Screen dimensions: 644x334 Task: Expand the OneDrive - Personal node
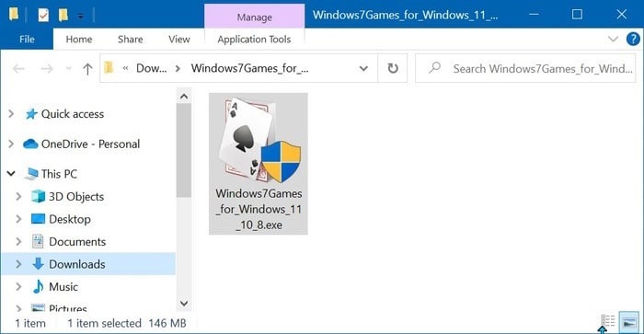click(x=11, y=144)
